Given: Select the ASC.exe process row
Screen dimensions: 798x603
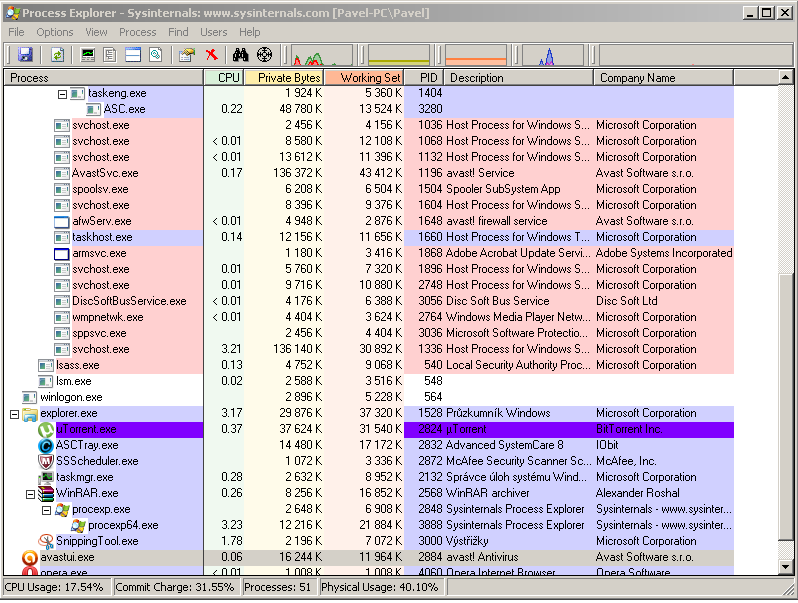Looking at the screenshot, I should pyautogui.click(x=368, y=109).
